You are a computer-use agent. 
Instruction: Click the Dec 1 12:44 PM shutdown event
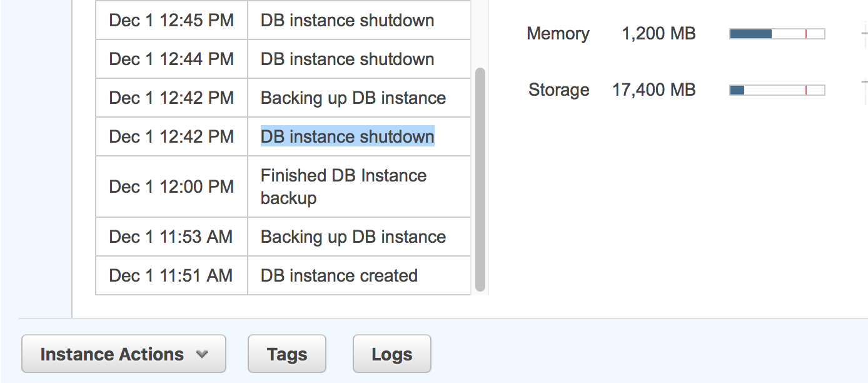pos(347,59)
